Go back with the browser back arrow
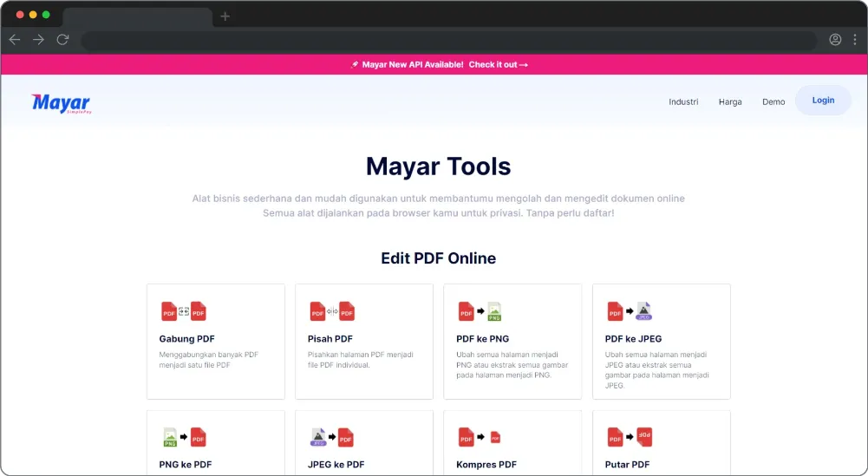Image resolution: width=868 pixels, height=476 pixels. 15,39
